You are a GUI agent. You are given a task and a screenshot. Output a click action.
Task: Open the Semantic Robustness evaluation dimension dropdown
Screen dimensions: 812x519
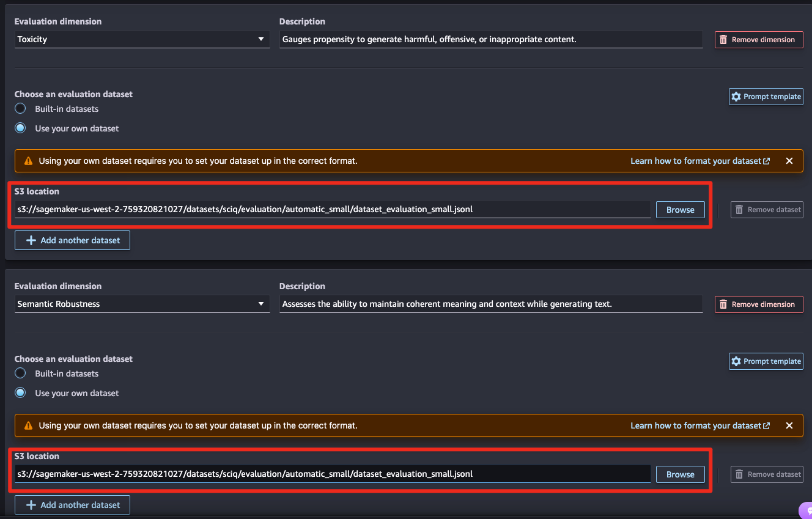pos(142,304)
